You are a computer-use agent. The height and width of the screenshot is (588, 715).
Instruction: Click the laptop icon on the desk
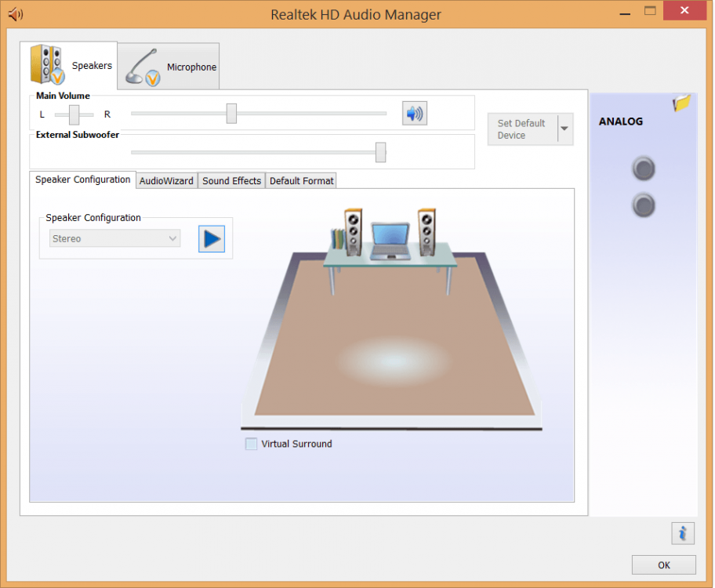390,241
